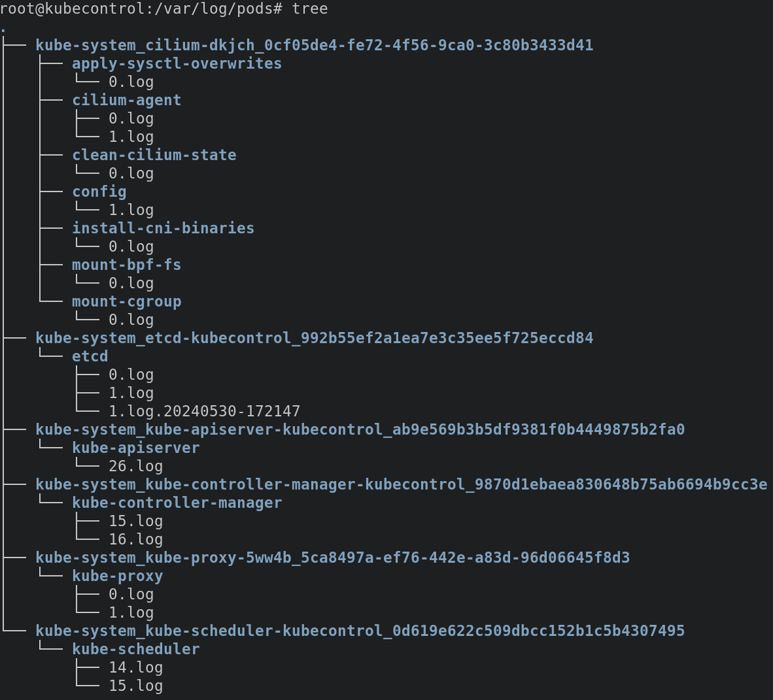Click the kube-system_cilium-dkjch pod directory name
The image size is (773, 700).
point(314,45)
